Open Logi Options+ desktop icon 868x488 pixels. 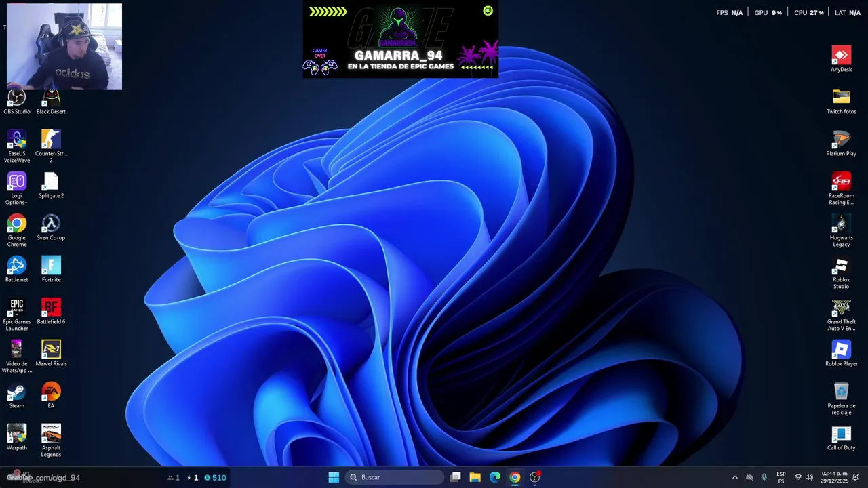(x=17, y=188)
